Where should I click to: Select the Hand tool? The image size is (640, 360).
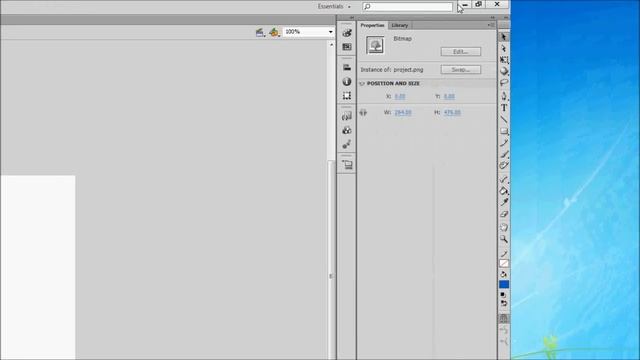[504, 227]
